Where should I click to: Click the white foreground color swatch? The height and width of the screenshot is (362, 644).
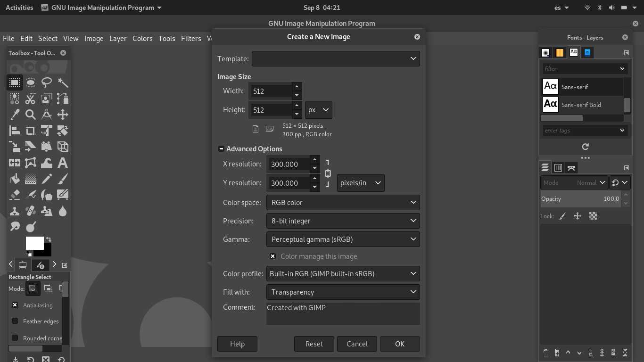click(x=34, y=243)
